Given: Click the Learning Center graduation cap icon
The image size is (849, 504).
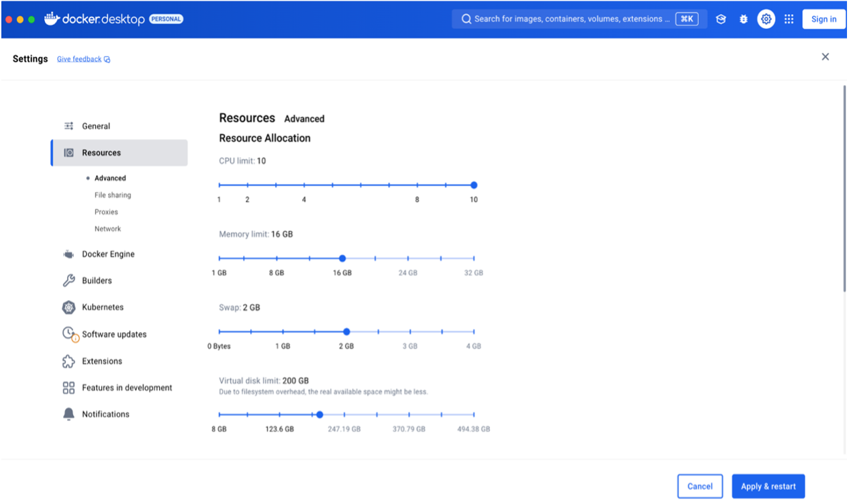Looking at the screenshot, I should point(721,19).
